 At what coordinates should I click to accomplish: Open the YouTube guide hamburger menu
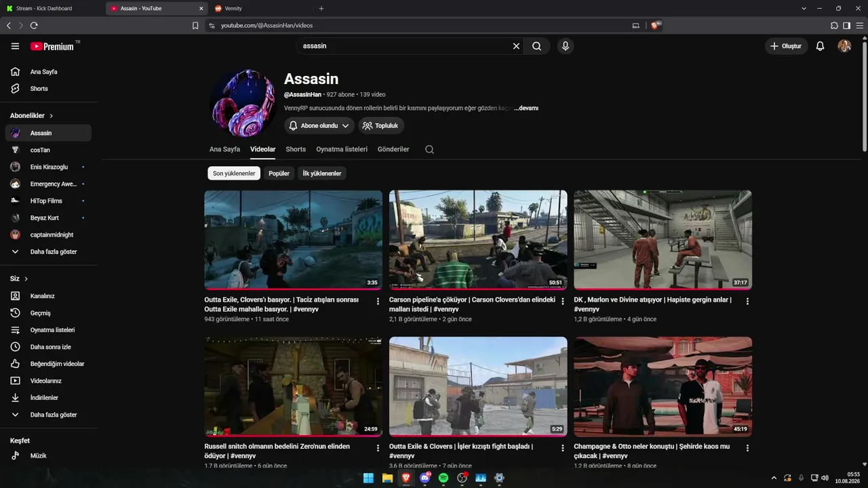(15, 46)
